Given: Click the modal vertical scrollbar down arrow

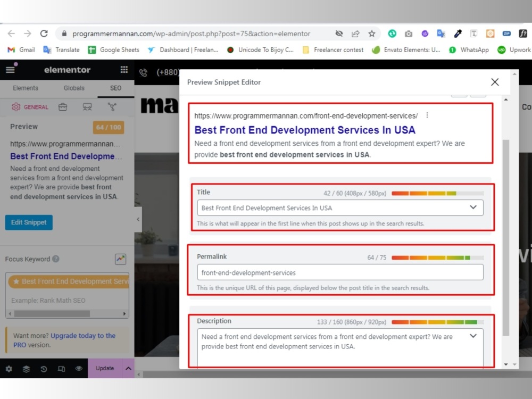Looking at the screenshot, I should 506,364.
